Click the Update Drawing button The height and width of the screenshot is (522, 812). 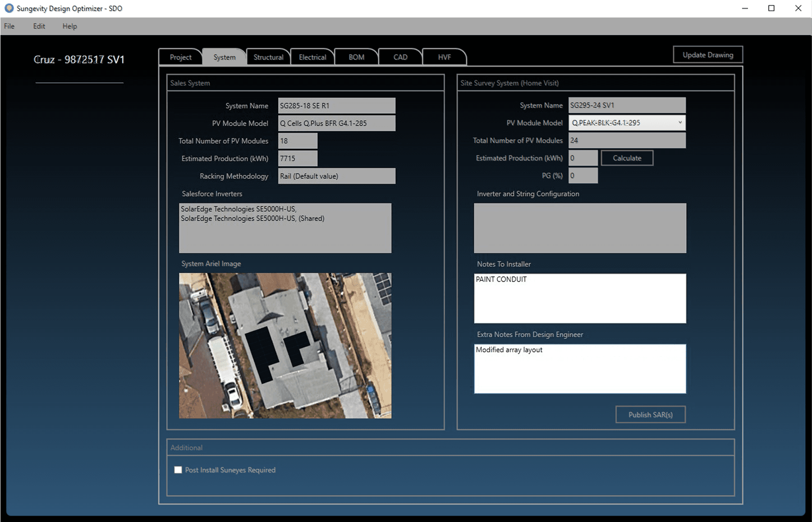click(708, 55)
